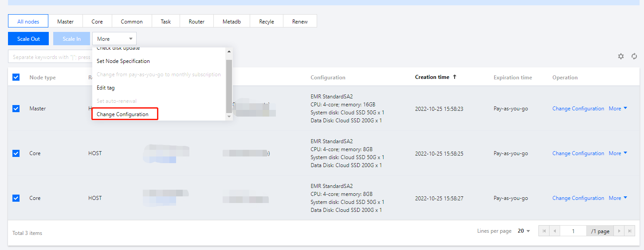Screen dimensions: 644x250
Task: Open Change Configuration link for Master row
Action: (578, 109)
